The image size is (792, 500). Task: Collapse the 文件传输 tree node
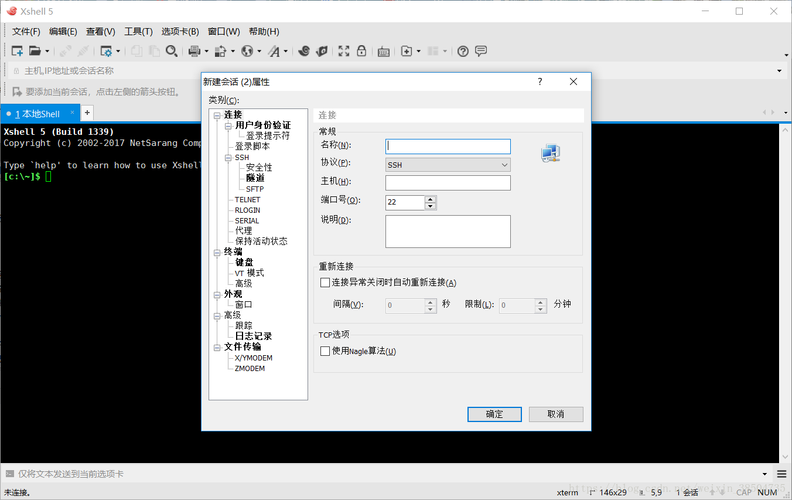[x=217, y=347]
